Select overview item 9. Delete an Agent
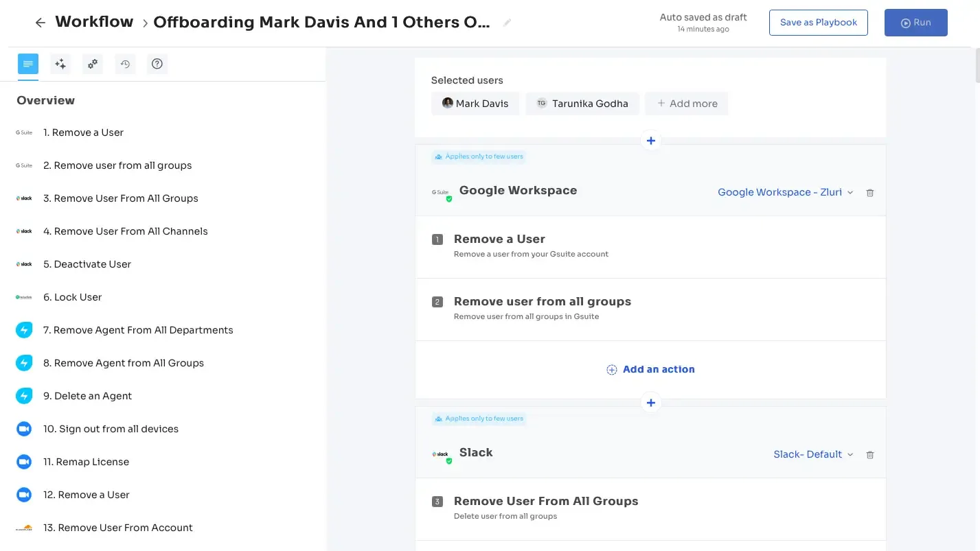Image resolution: width=980 pixels, height=551 pixels. pyautogui.click(x=87, y=396)
